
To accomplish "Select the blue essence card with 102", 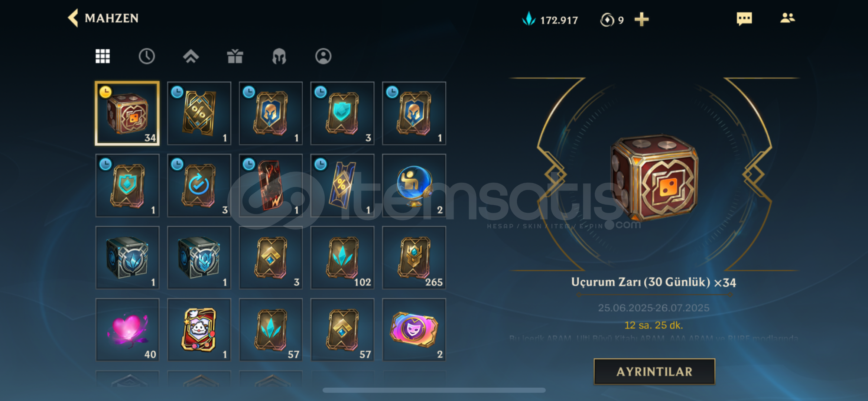I will click(x=342, y=258).
